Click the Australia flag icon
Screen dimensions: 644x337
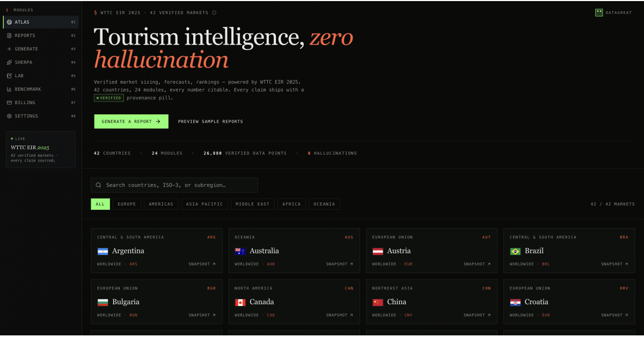click(240, 251)
